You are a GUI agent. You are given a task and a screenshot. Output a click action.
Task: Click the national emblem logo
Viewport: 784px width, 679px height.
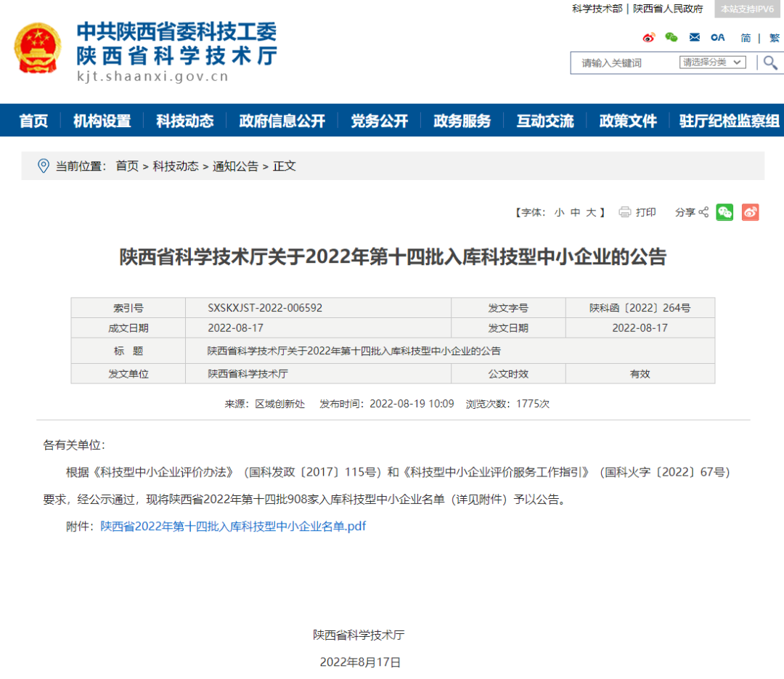[x=38, y=47]
